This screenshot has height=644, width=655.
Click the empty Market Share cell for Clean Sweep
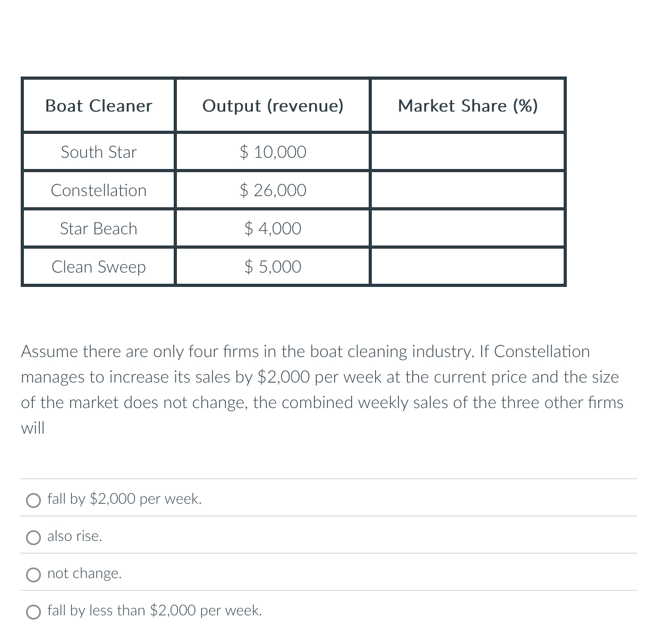coord(468,267)
